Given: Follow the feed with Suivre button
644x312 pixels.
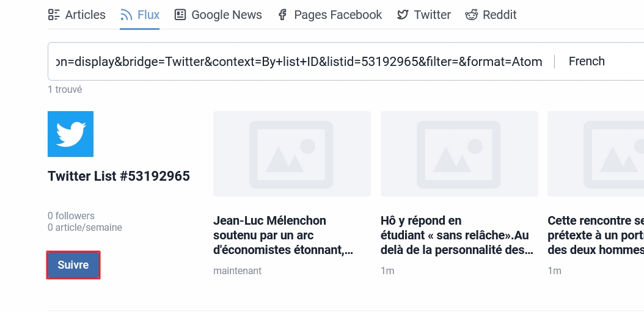Looking at the screenshot, I should pos(73,265).
